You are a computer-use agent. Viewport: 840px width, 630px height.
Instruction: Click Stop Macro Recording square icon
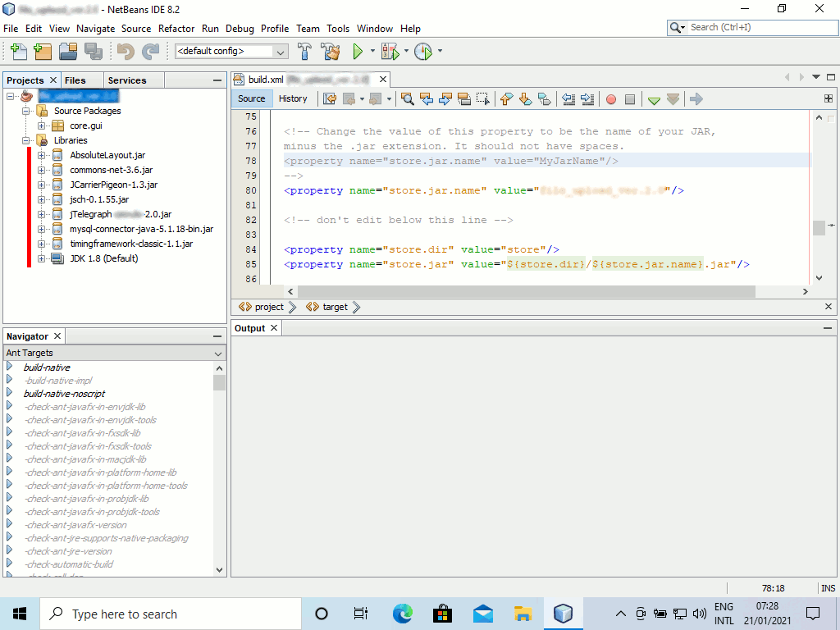tap(630, 99)
